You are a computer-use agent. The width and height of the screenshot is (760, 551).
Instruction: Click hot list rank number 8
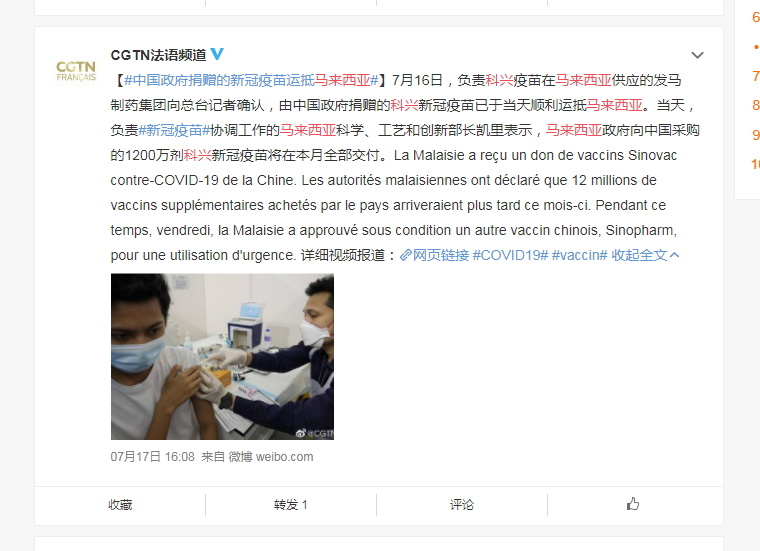(x=756, y=105)
